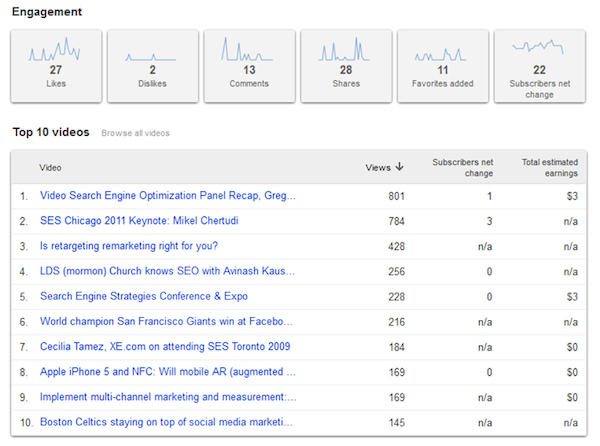Image resolution: width=600 pixels, height=446 pixels.
Task: Open Implement multi-channel marketing video link
Action: 168,397
